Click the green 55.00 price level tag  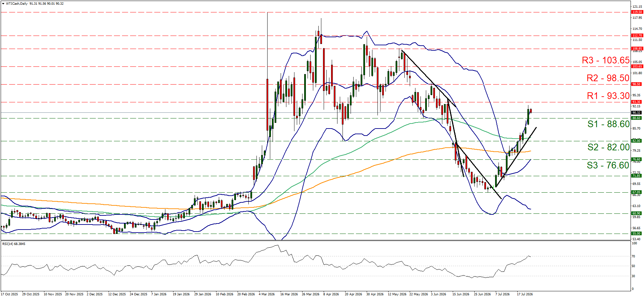636,234
